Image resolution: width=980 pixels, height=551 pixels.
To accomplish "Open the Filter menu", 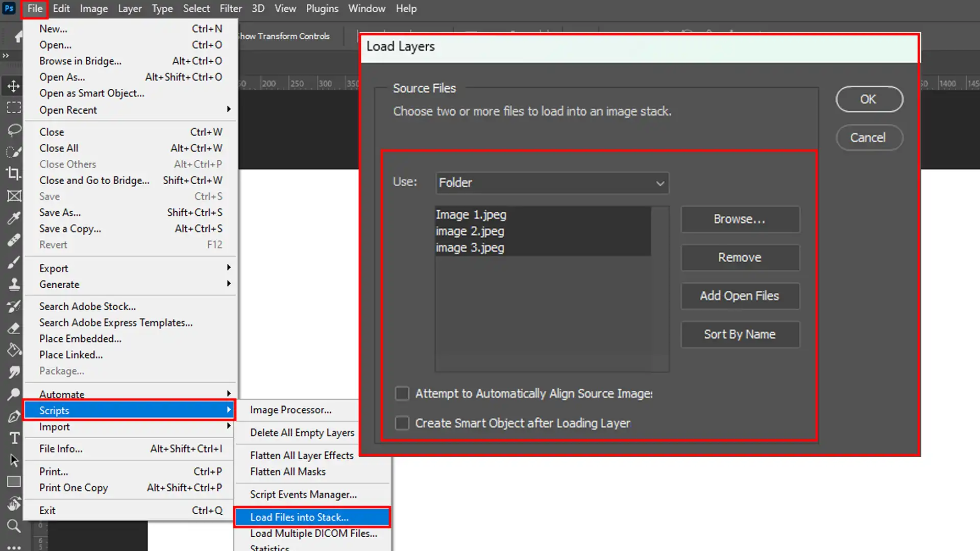I will coord(231,9).
